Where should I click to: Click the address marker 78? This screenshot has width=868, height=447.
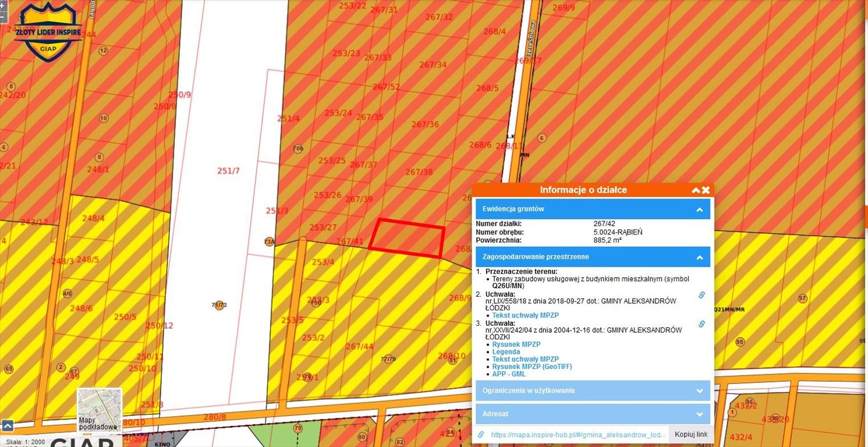pos(298,429)
